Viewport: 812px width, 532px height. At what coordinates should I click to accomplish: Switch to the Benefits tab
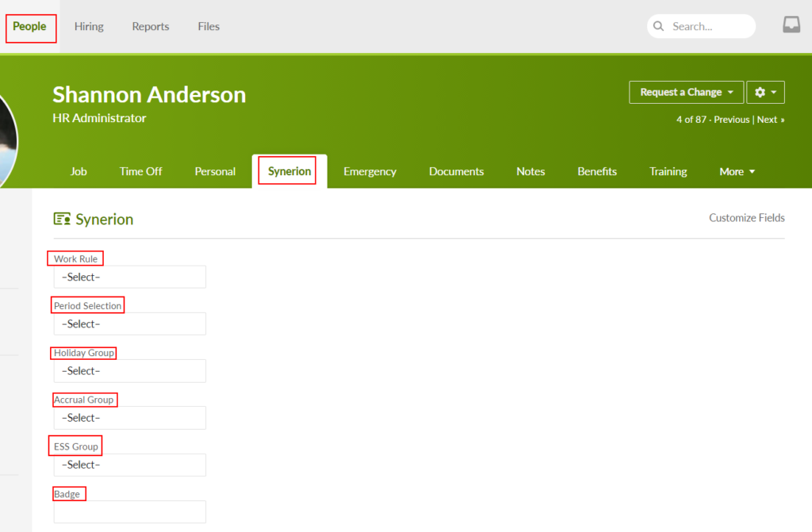(597, 171)
